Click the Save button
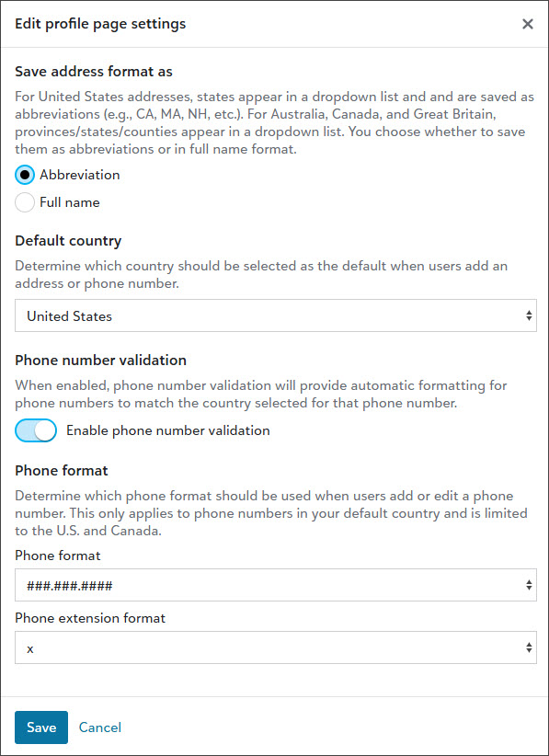549x756 pixels. (x=40, y=727)
